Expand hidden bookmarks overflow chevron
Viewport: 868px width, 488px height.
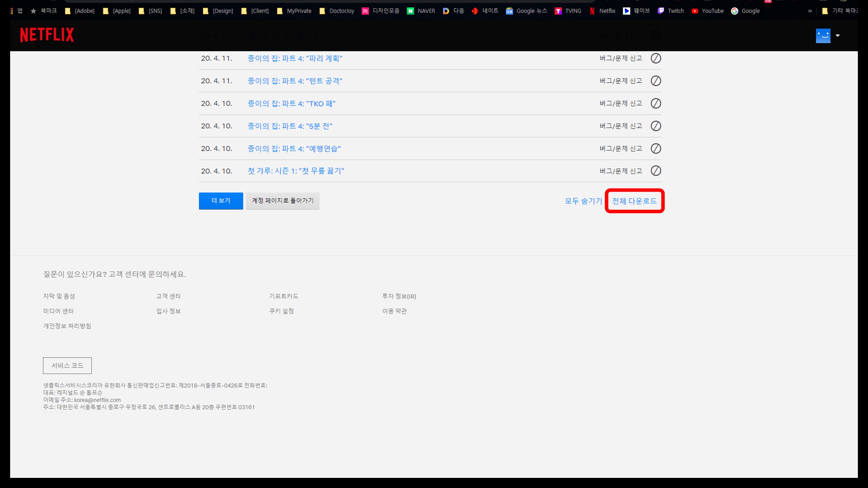tap(810, 11)
